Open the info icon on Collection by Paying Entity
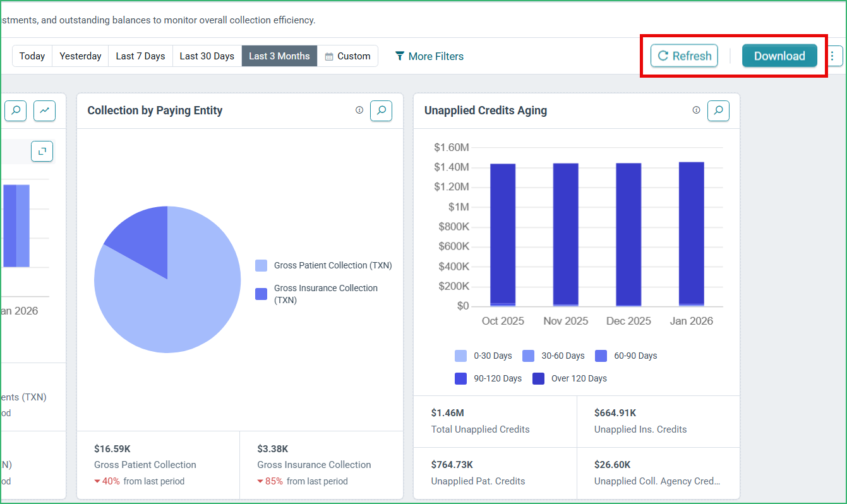The image size is (847, 504). (359, 110)
